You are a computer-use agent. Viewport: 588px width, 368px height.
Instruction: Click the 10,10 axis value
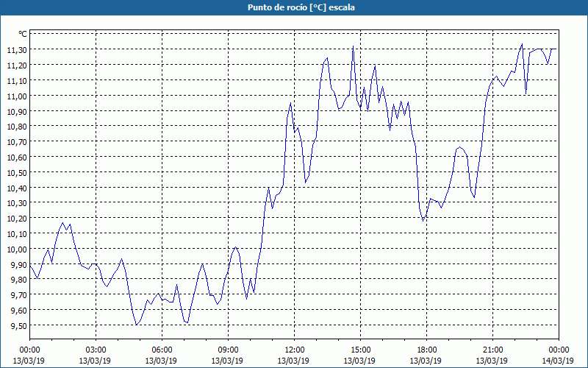click(x=17, y=233)
